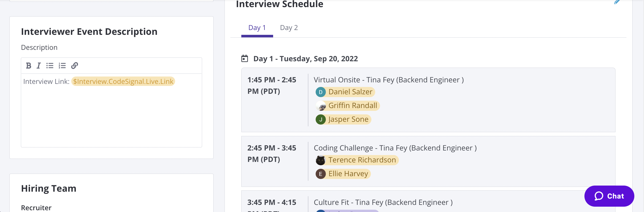
Task: Insert a numbered list in description
Action: point(62,66)
